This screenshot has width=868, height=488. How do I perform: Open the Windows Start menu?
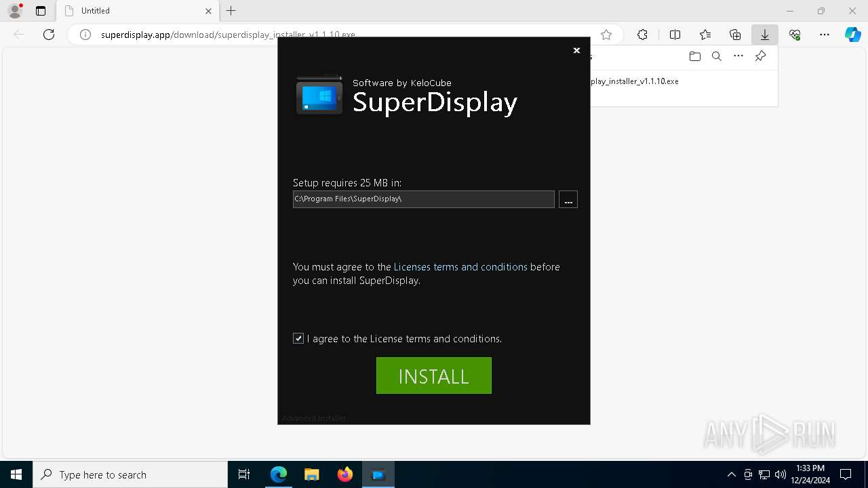pos(16,474)
